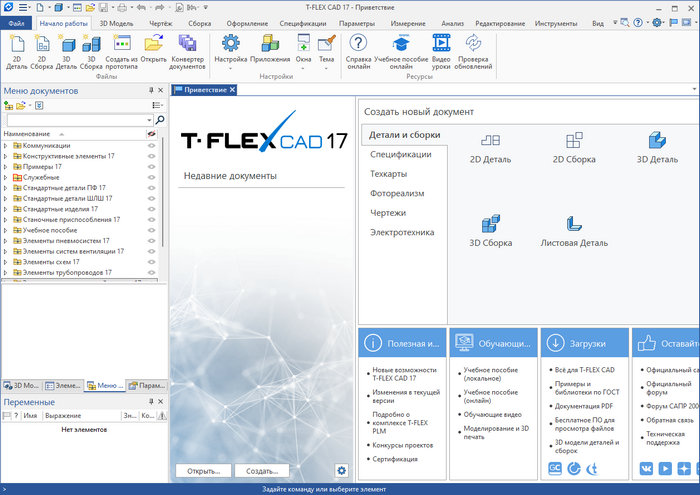Create a new 2D Деталь from ribbon

point(17,52)
